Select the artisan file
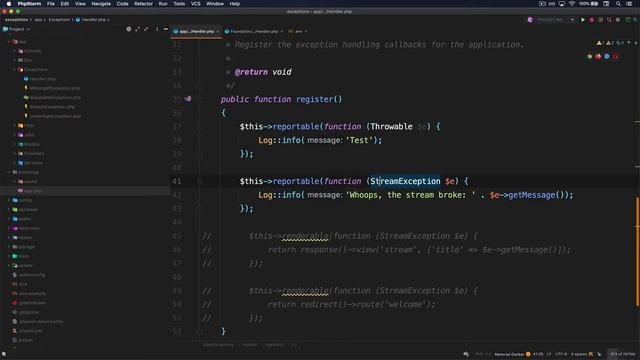The width and height of the screenshot is (640, 360). [x=25, y=340]
